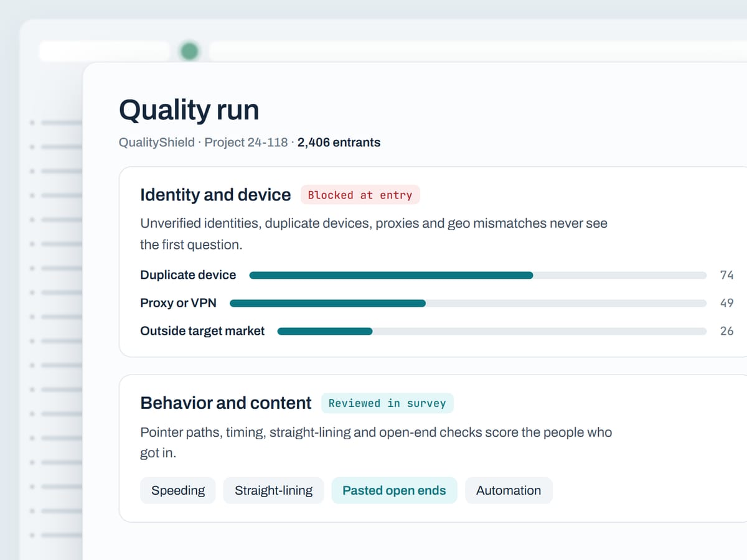The height and width of the screenshot is (560, 747).
Task: Select the Pasted open ends chip
Action: point(394,490)
